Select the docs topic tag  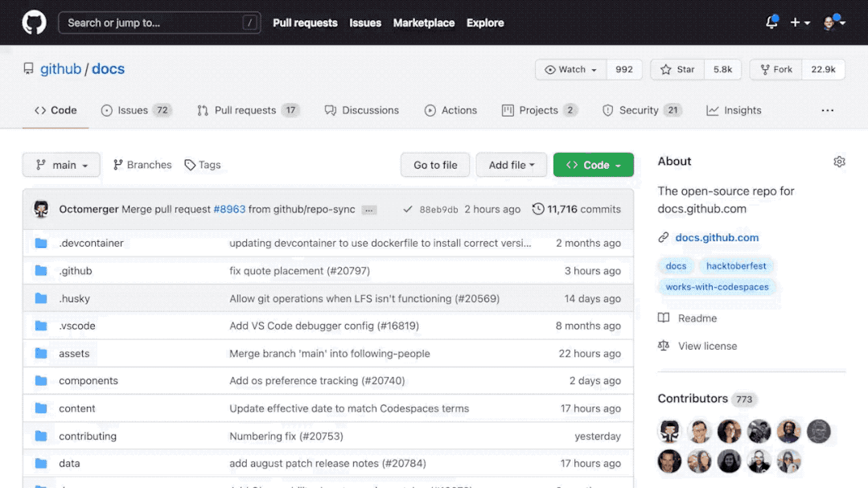click(x=676, y=265)
